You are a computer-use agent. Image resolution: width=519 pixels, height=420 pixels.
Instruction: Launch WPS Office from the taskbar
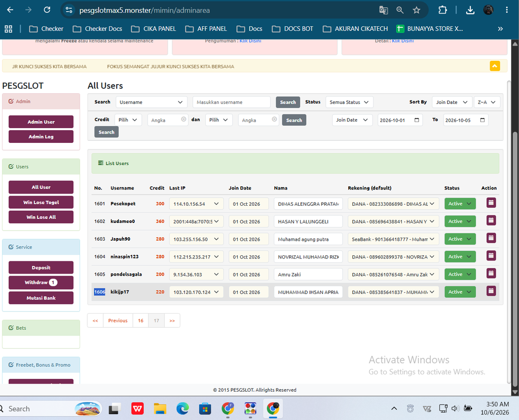coord(137,409)
